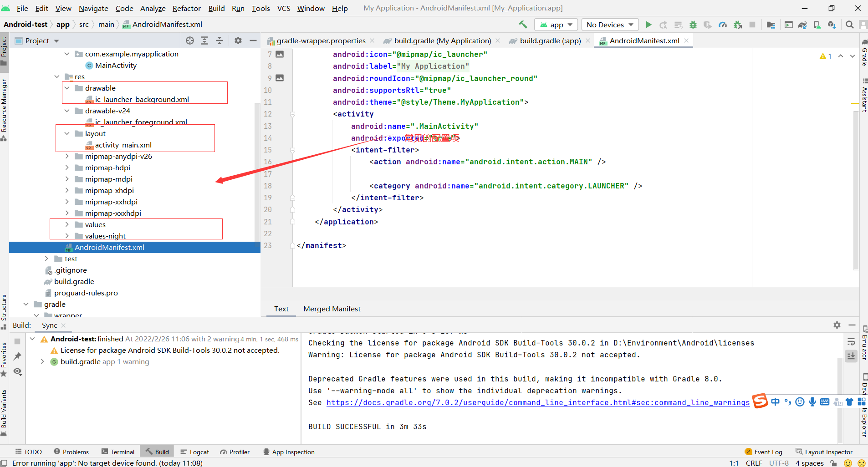Screen dimensions: 868x467
Task: Open Build panel settings gear
Action: pos(837,325)
